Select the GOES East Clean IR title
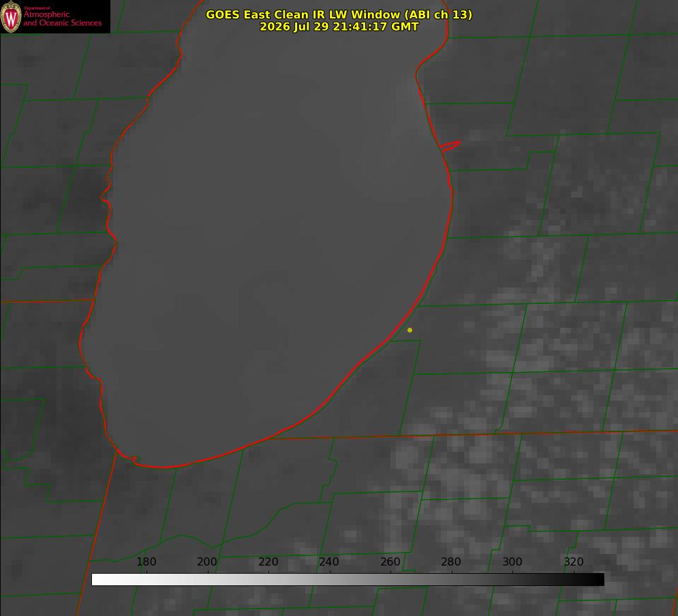678x616 pixels. point(339,14)
